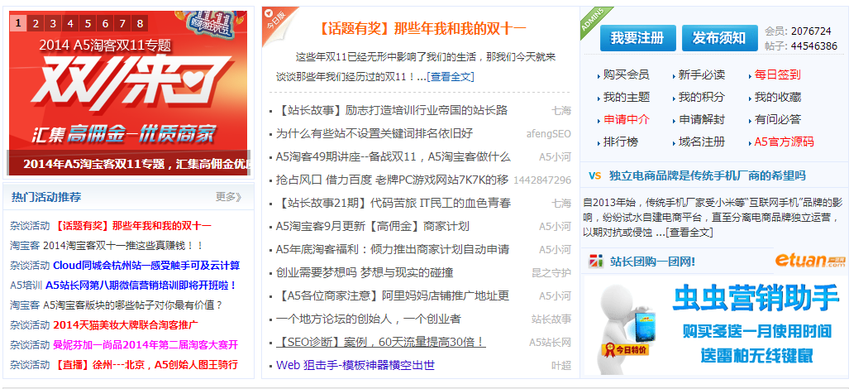Open activity Cloud同城会杭州站一感受触手可及云计算
The width and height of the screenshot is (868, 389).
(146, 266)
